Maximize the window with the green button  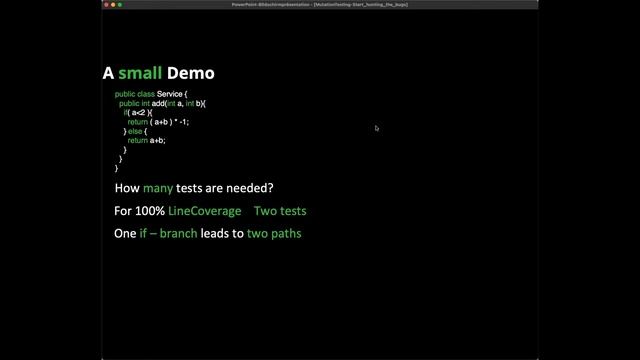[x=120, y=4]
